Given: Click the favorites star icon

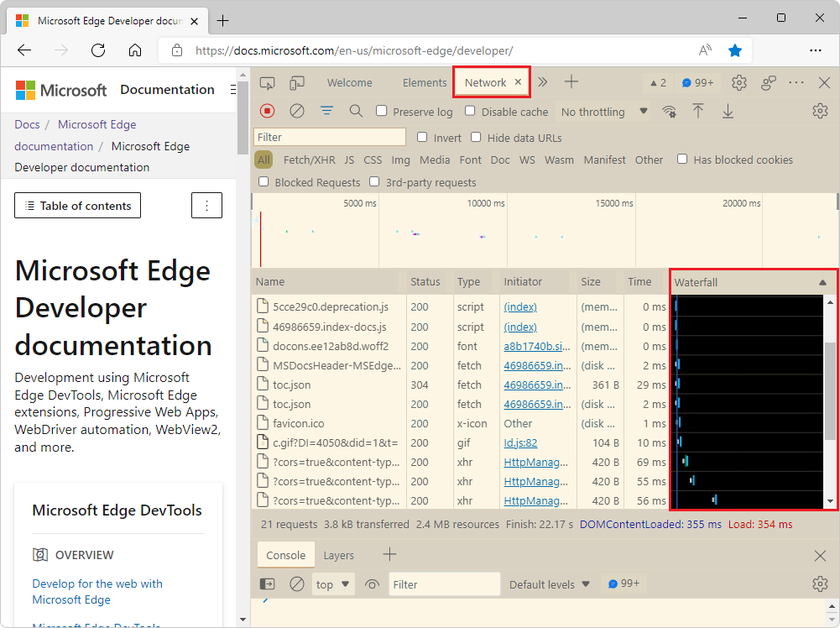Looking at the screenshot, I should [x=735, y=50].
